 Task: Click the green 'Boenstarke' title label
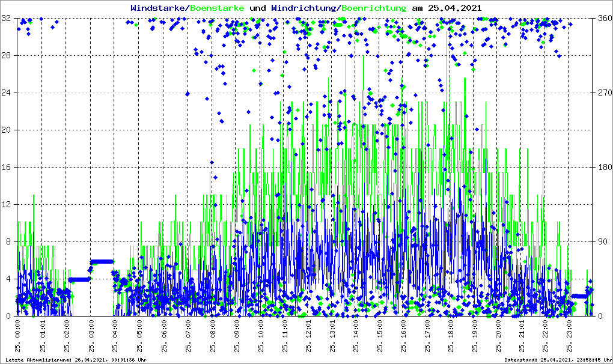click(x=217, y=8)
